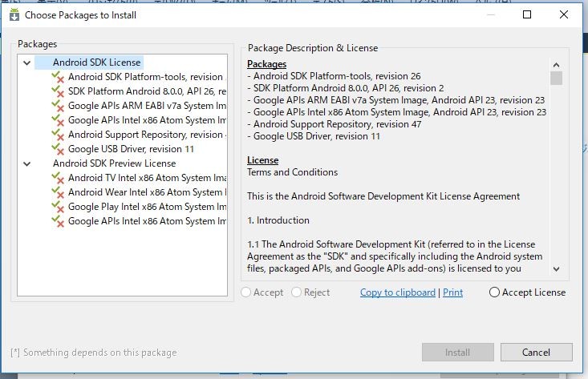Click status icon beside Google APIs ARM EABI v7a

(58, 106)
